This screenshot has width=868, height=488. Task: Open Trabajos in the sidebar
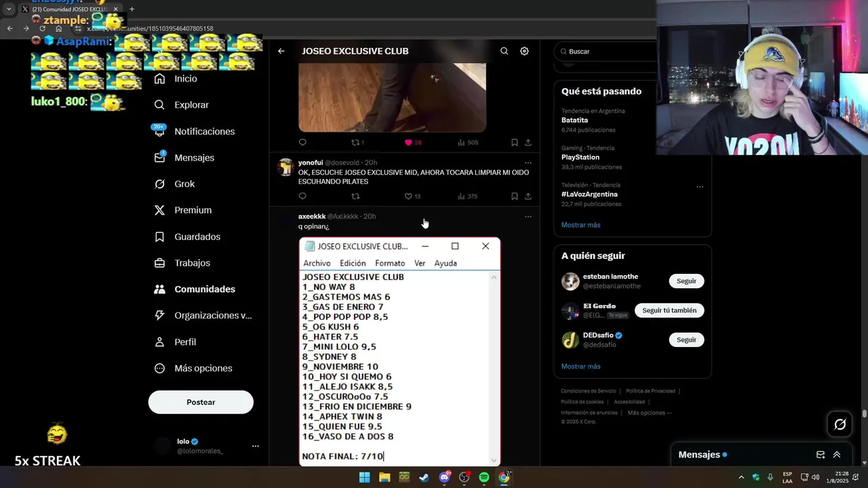(x=182, y=263)
